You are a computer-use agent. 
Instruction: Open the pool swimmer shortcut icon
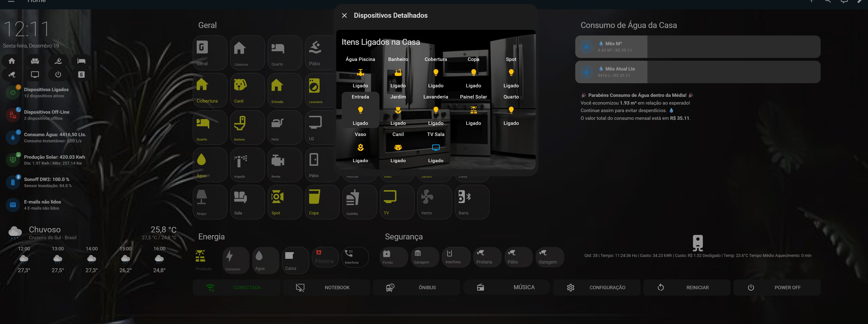click(x=58, y=61)
